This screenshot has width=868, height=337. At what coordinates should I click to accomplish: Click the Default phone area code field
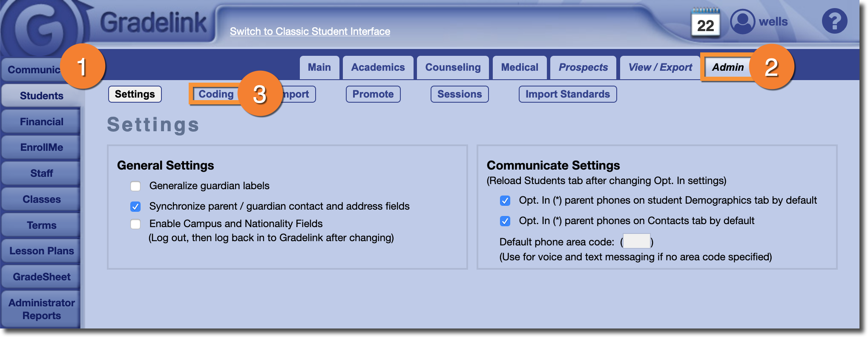(636, 241)
